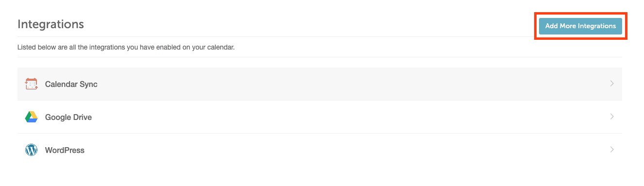Click the Integrations page heading
The image size is (644, 186).
(51, 24)
